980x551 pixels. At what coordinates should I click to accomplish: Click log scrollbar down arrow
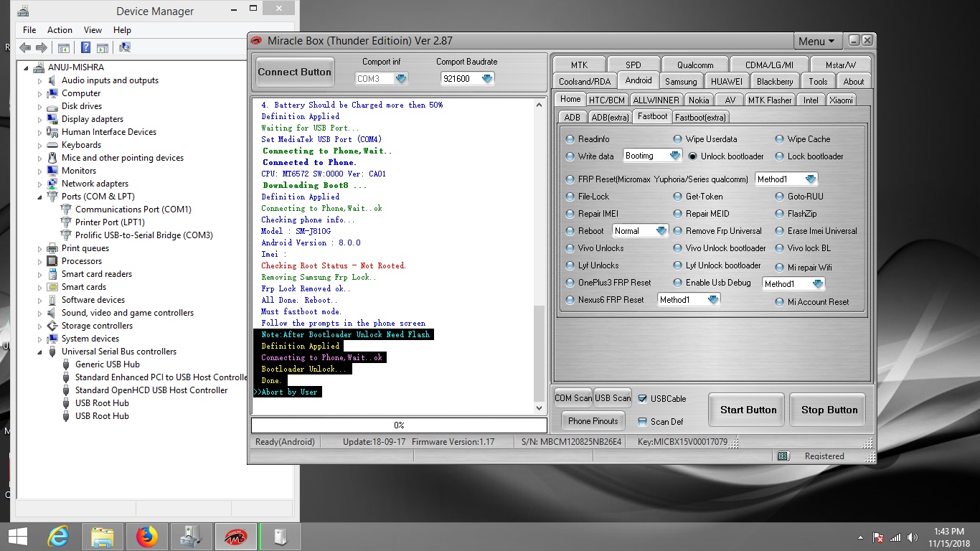tap(540, 408)
